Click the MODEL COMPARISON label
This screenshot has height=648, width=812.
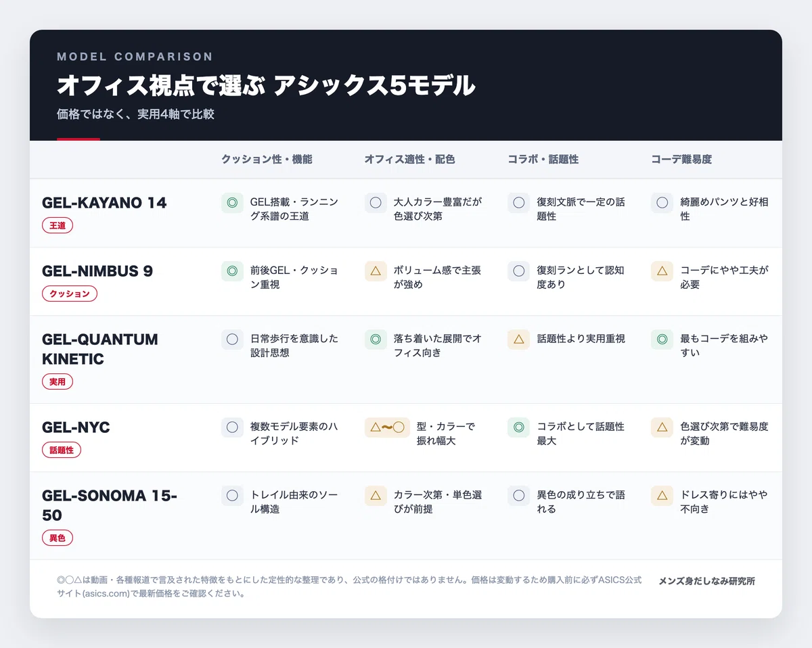pyautogui.click(x=135, y=57)
